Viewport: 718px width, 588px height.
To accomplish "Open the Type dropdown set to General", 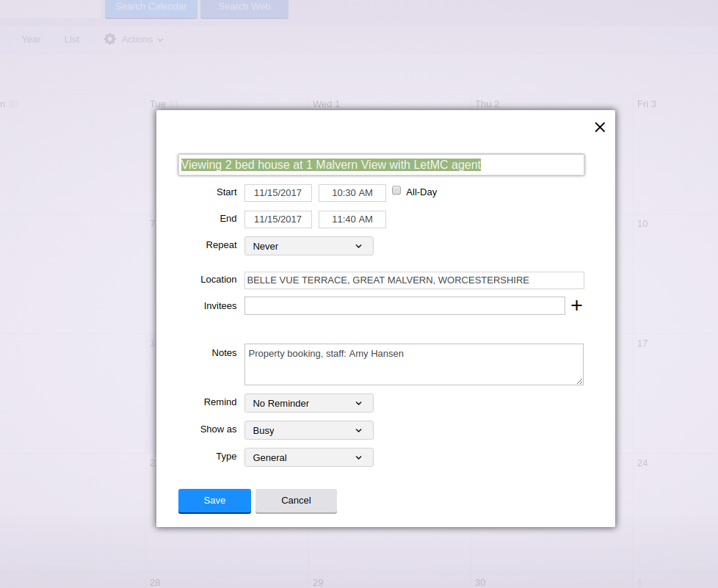I will click(x=308, y=457).
